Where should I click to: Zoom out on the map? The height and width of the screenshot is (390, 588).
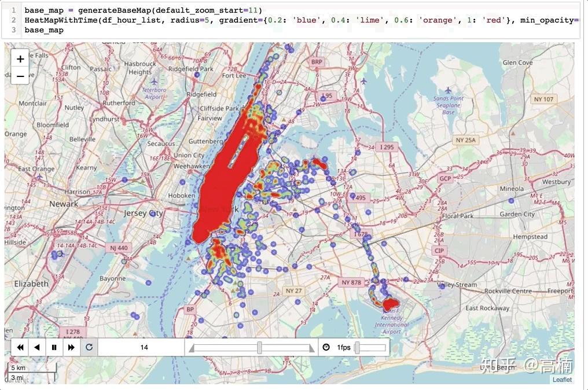tap(20, 75)
